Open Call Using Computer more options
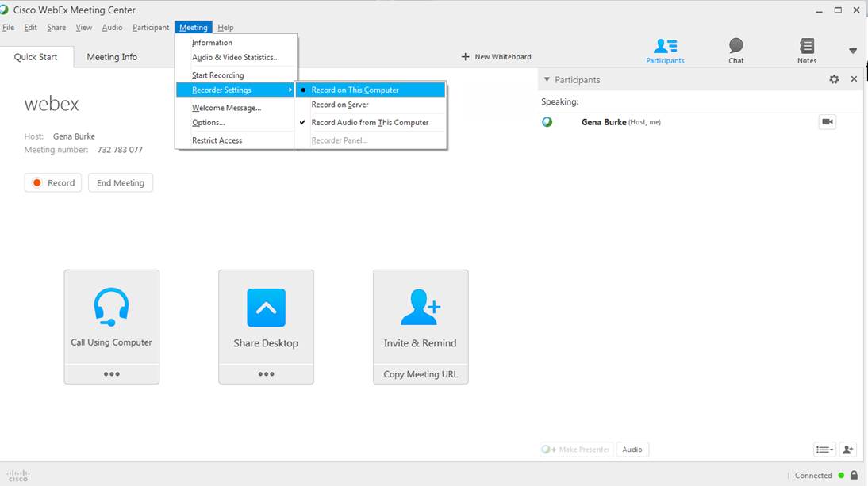The height and width of the screenshot is (486, 868). click(111, 373)
